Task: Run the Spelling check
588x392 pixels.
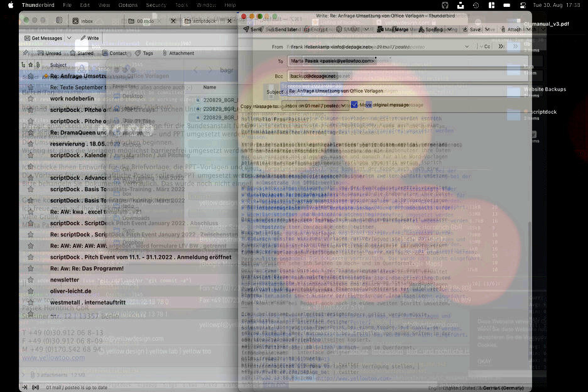Action: click(x=431, y=30)
